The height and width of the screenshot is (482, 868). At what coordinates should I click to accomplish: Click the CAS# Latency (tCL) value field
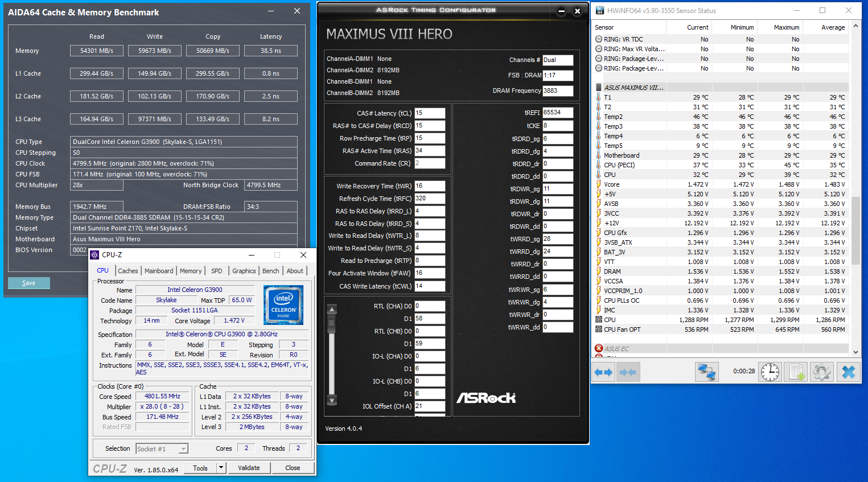[x=430, y=113]
